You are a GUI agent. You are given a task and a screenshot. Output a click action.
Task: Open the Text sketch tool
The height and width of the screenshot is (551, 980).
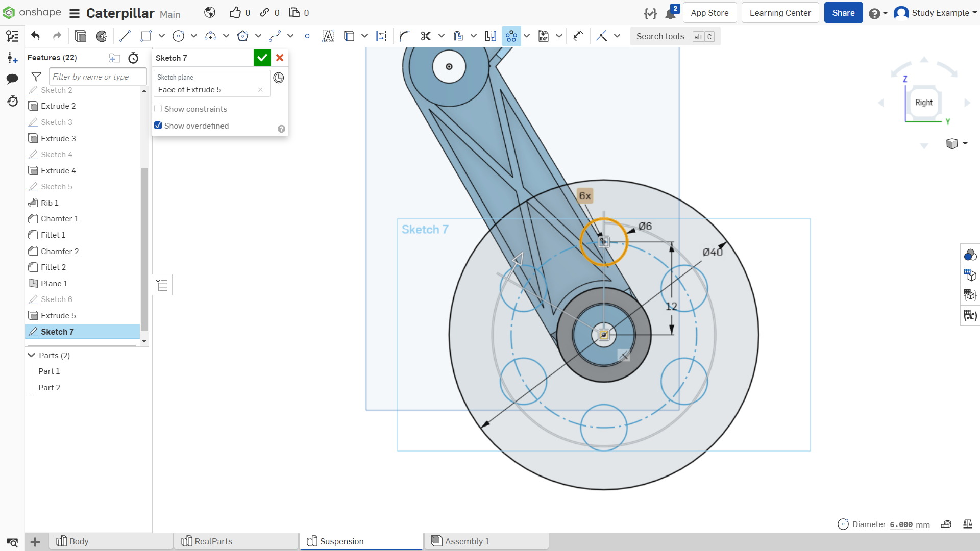point(328,36)
